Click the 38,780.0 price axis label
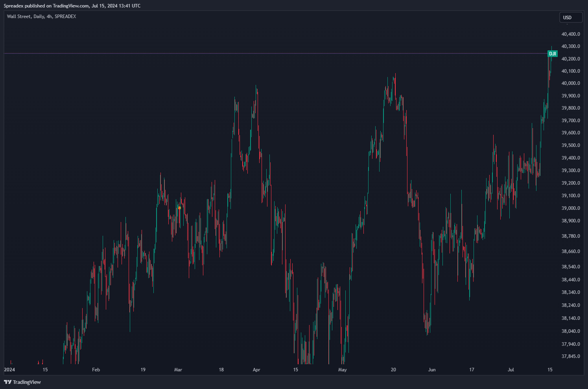 point(571,236)
